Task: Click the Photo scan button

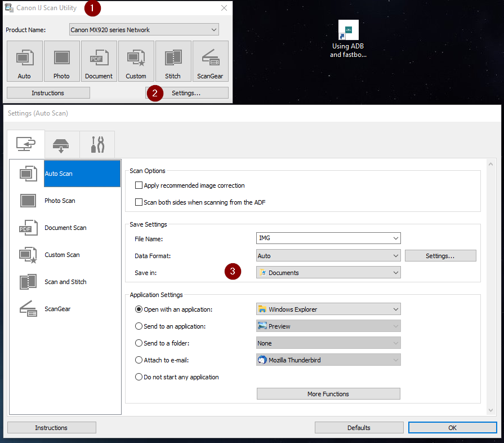Action: click(62, 61)
